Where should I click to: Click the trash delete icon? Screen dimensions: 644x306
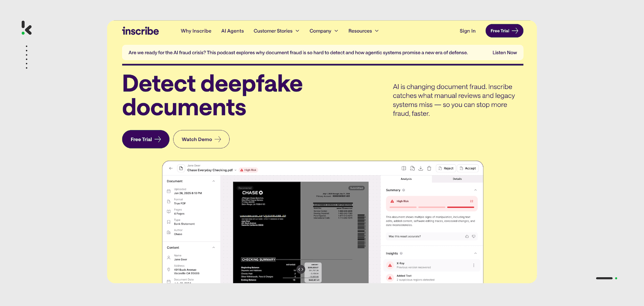pyautogui.click(x=429, y=168)
